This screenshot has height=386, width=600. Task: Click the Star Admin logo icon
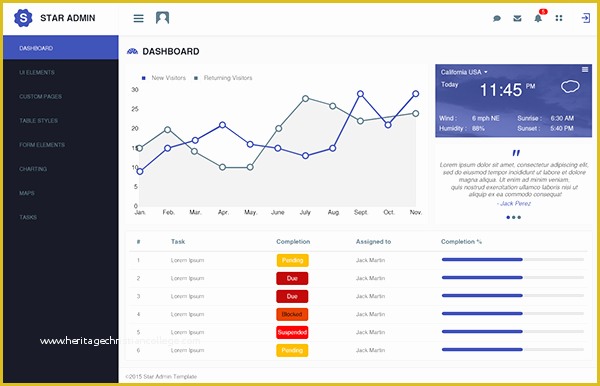[x=23, y=18]
